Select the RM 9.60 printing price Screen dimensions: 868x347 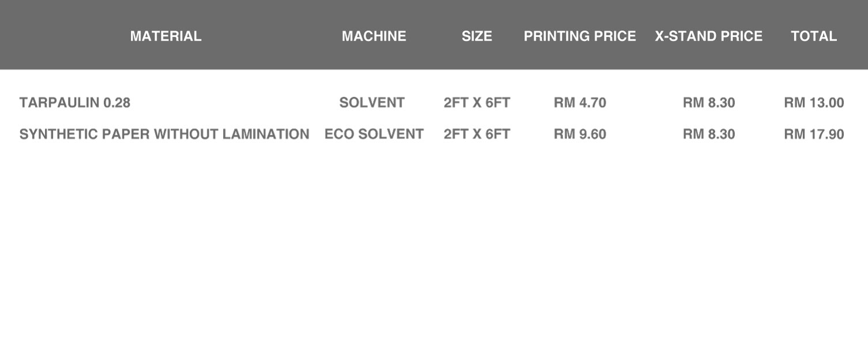pos(580,134)
